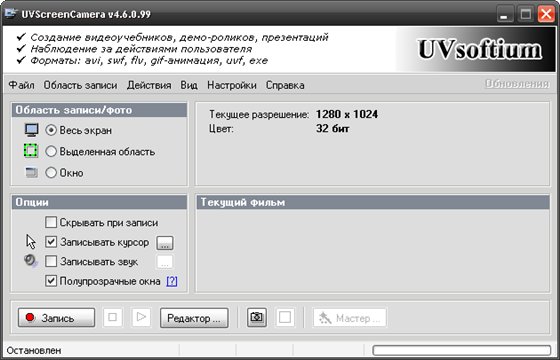
Task: Open the Справка menu
Action: coord(285,85)
